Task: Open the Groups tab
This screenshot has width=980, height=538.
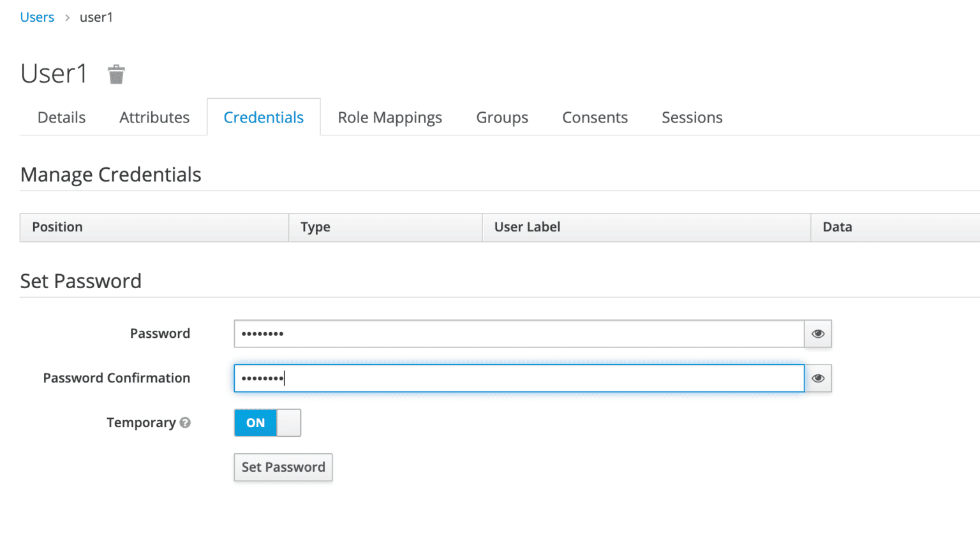Action: coord(502,117)
